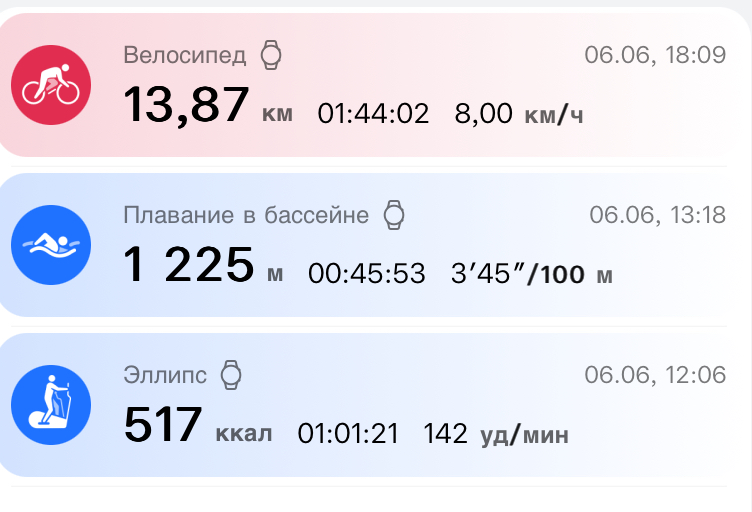This screenshot has width=752, height=512.
Task: Click the 142 уд/мин heart rate
Action: pyautogui.click(x=496, y=433)
